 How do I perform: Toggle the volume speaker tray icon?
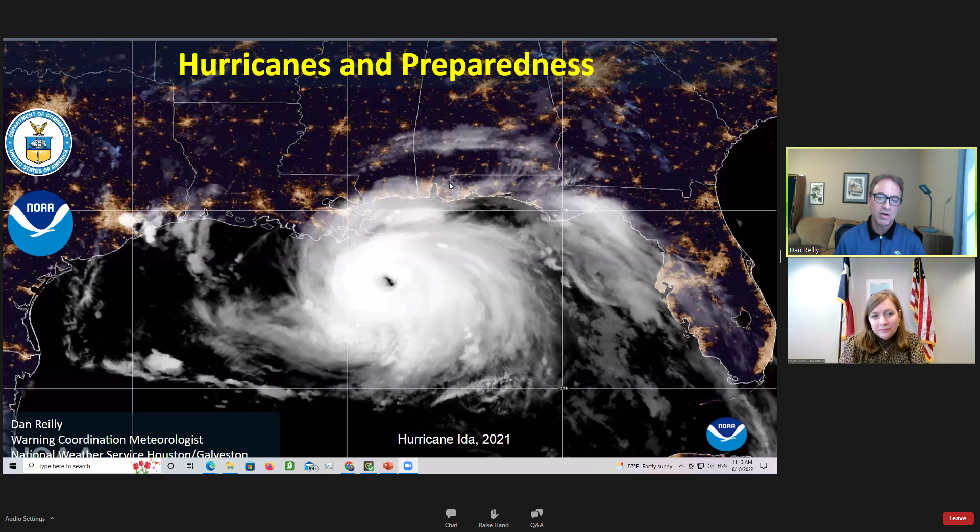(710, 466)
